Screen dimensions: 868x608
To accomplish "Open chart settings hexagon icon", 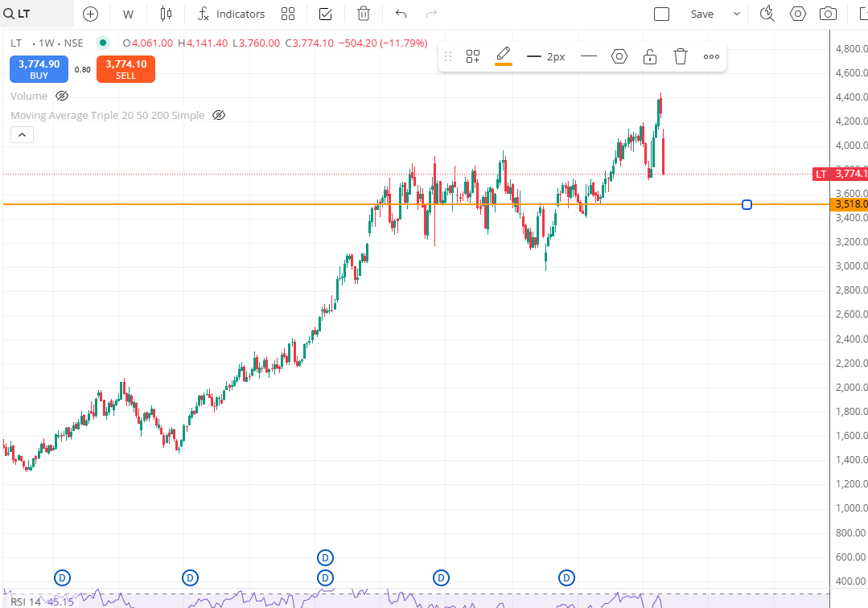I will click(x=798, y=14).
